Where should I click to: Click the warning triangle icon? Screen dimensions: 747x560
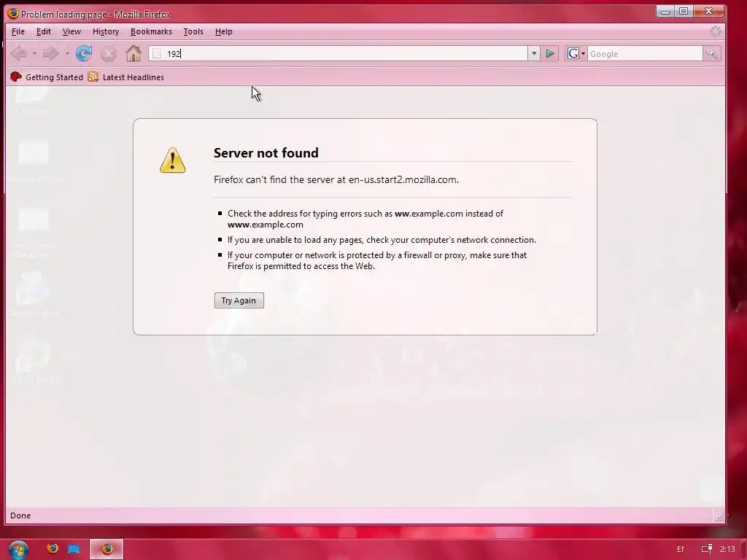172,160
